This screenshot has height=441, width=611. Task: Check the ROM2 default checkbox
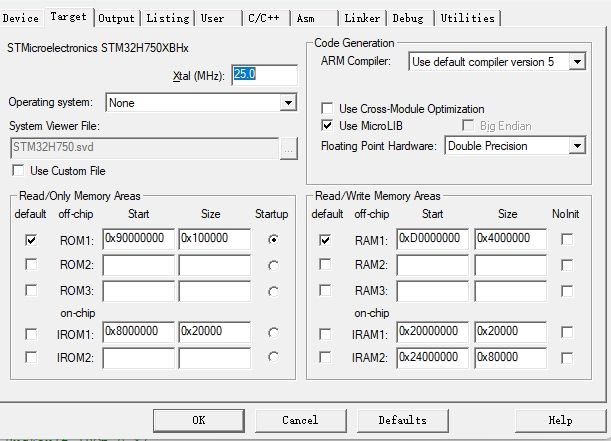click(31, 265)
